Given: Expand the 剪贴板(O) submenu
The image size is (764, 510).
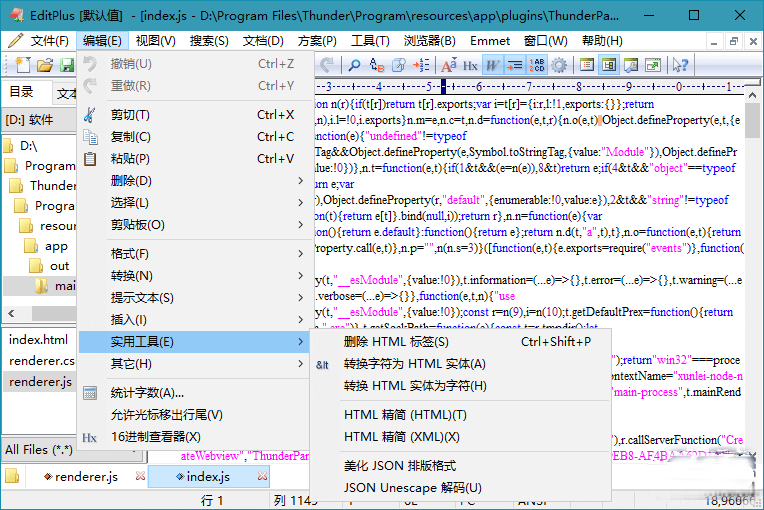Looking at the screenshot, I should [x=193, y=225].
